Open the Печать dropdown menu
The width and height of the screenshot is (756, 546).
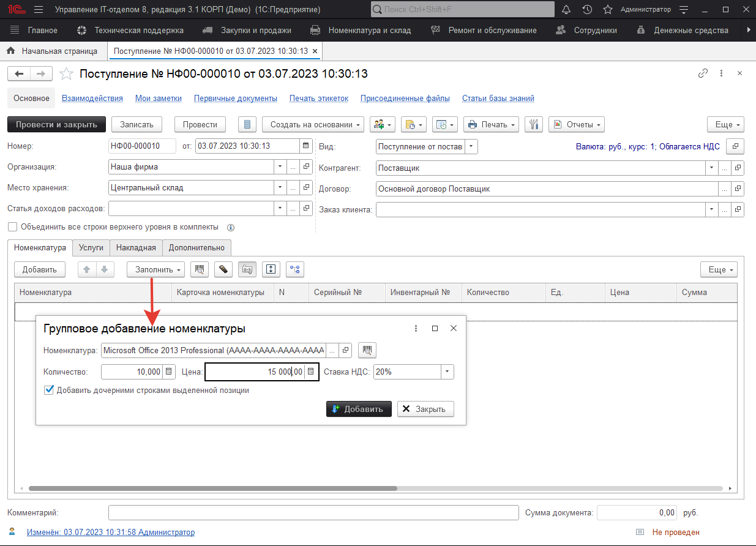click(491, 124)
